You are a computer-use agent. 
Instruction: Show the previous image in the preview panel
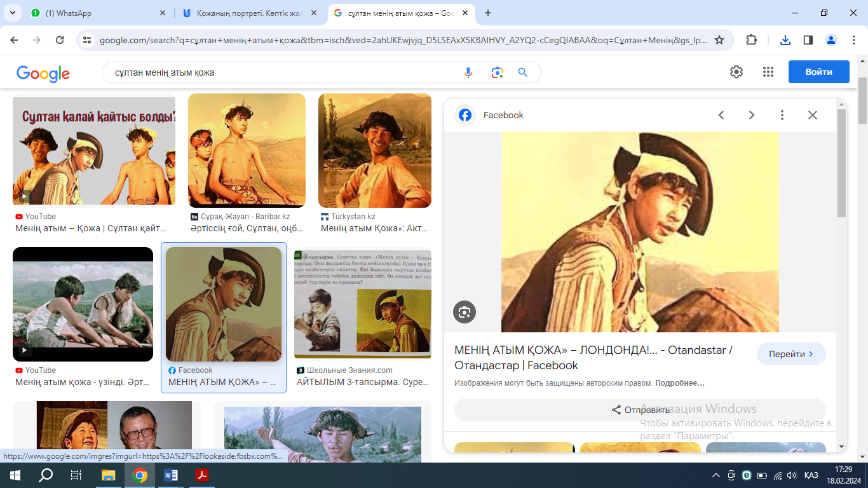721,115
